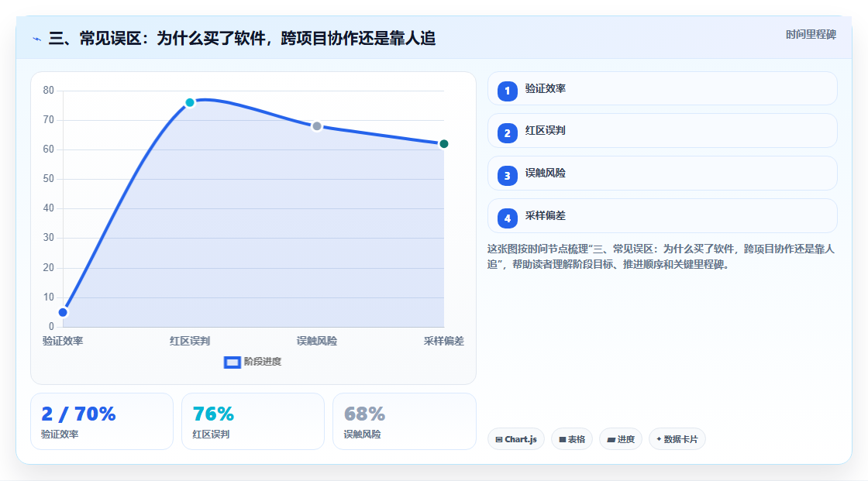This screenshot has height=481, width=868.
Task: Open the 验证效率 list item
Action: [662, 88]
